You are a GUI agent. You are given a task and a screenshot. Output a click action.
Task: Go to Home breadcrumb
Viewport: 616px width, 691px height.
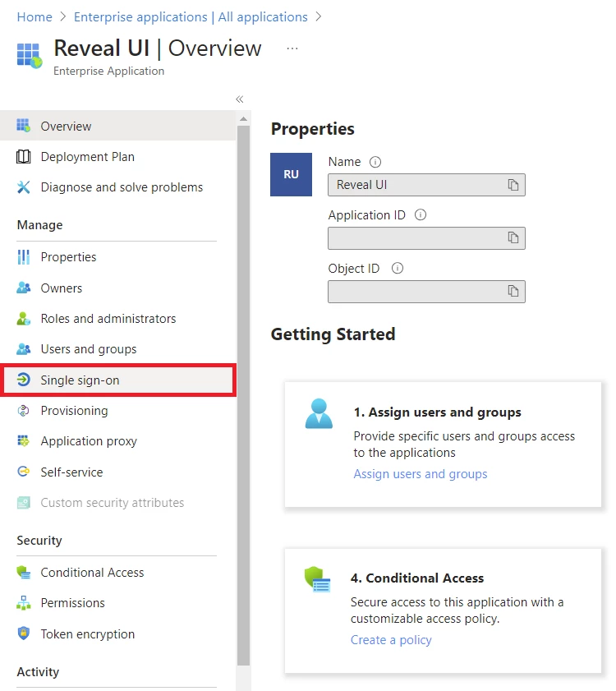(x=34, y=16)
